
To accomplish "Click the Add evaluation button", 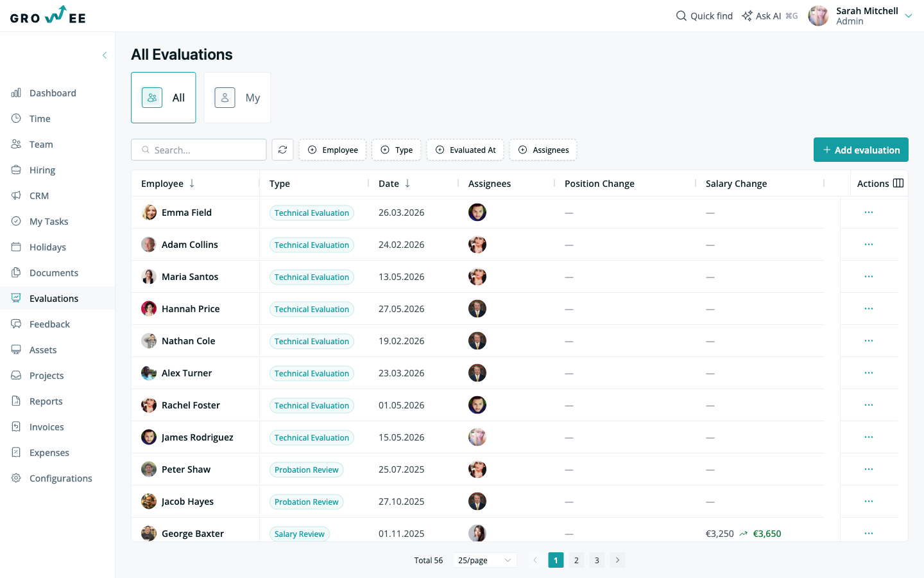I will point(861,150).
